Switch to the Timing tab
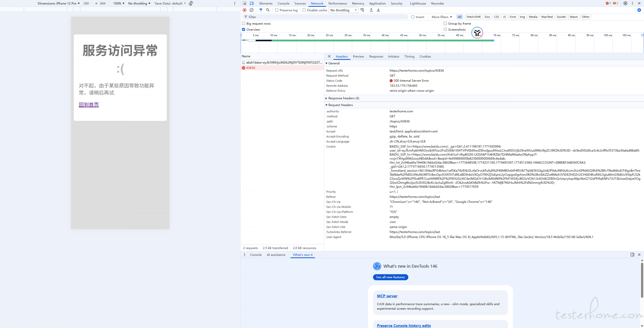The image size is (644, 328). (x=409, y=56)
